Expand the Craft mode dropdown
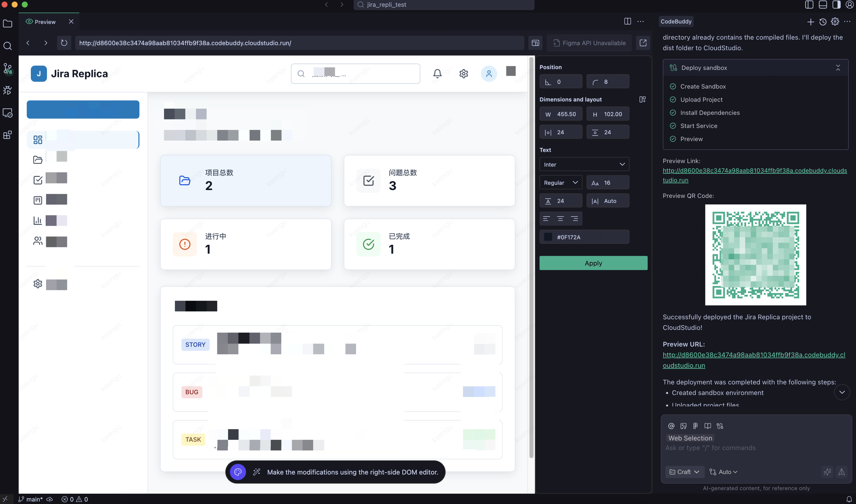Image resolution: width=856 pixels, height=504 pixels. point(684,472)
